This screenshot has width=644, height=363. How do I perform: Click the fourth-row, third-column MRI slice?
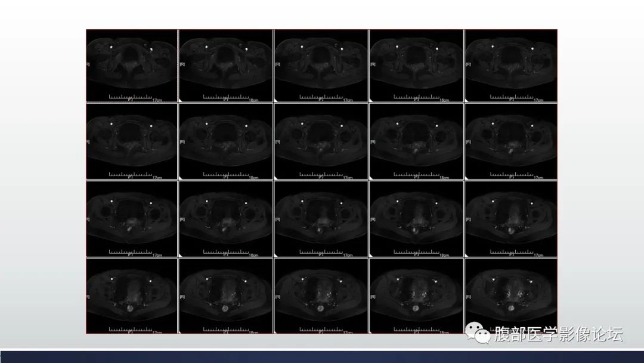(x=321, y=295)
